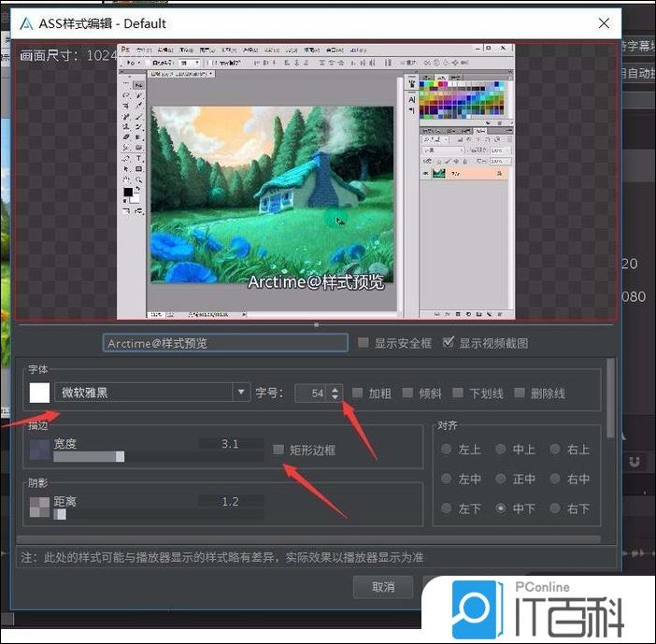Decrease font size with down arrow

(x=335, y=397)
